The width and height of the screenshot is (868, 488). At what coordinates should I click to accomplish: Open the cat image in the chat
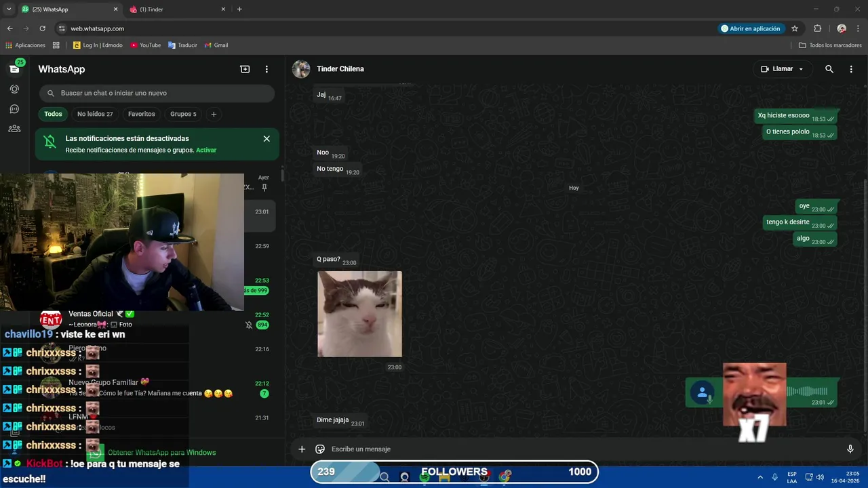(x=359, y=314)
